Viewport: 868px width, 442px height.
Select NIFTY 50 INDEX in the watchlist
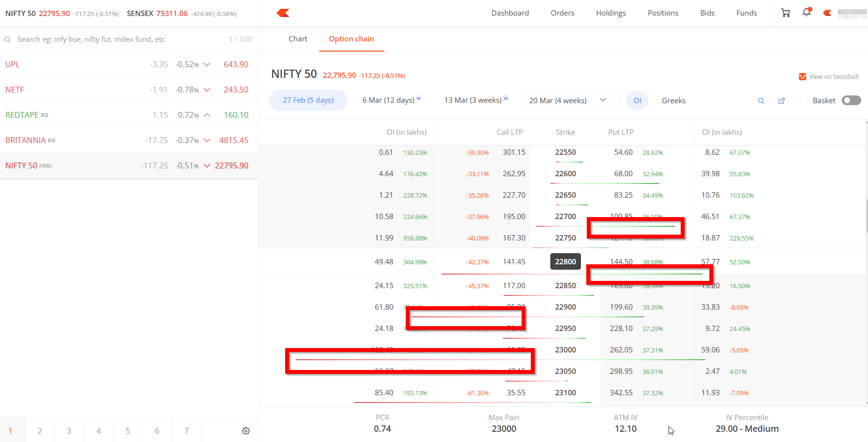pyautogui.click(x=129, y=166)
